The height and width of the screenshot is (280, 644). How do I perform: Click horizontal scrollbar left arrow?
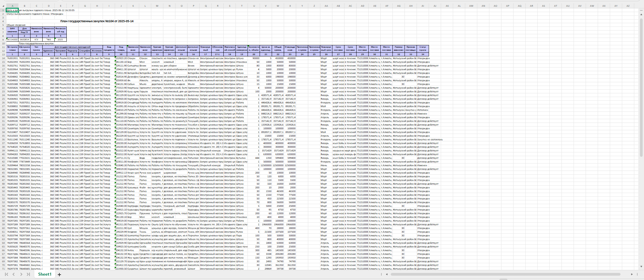(387, 274)
